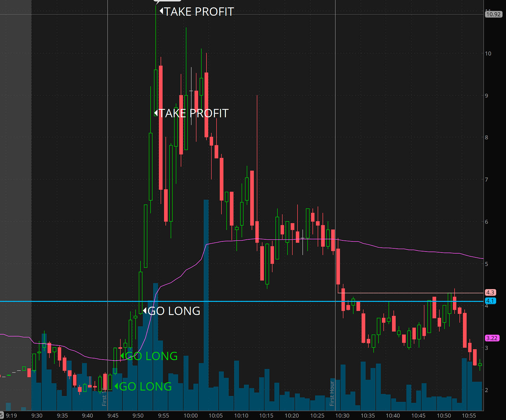The width and height of the screenshot is (506, 420).
Task: Click the white GO LONG signal label
Action: pos(172,311)
